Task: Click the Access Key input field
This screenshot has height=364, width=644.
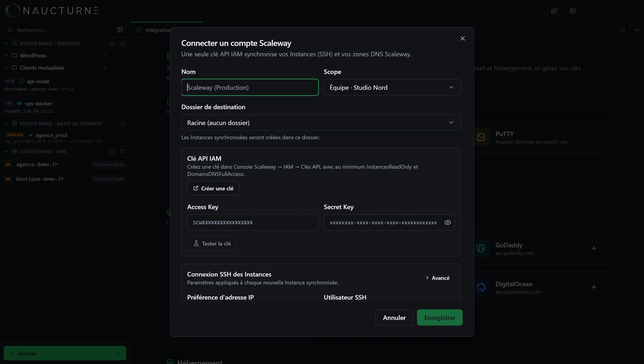Action: click(x=253, y=222)
